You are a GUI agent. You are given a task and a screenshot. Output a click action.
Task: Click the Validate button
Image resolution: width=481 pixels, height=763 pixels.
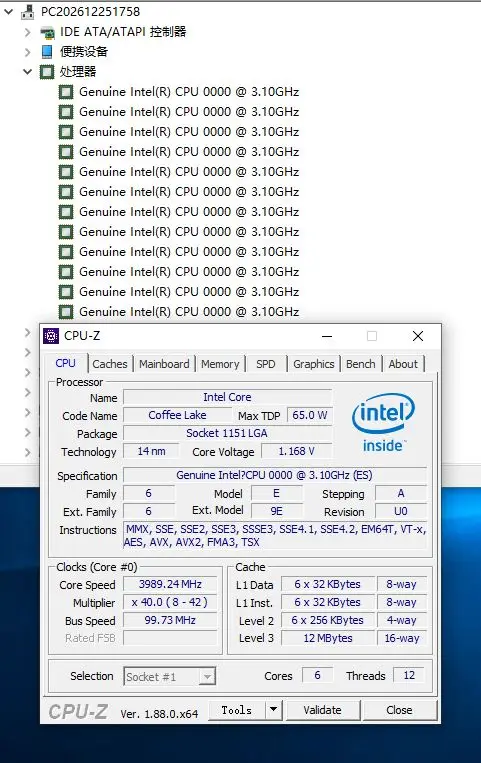323,710
